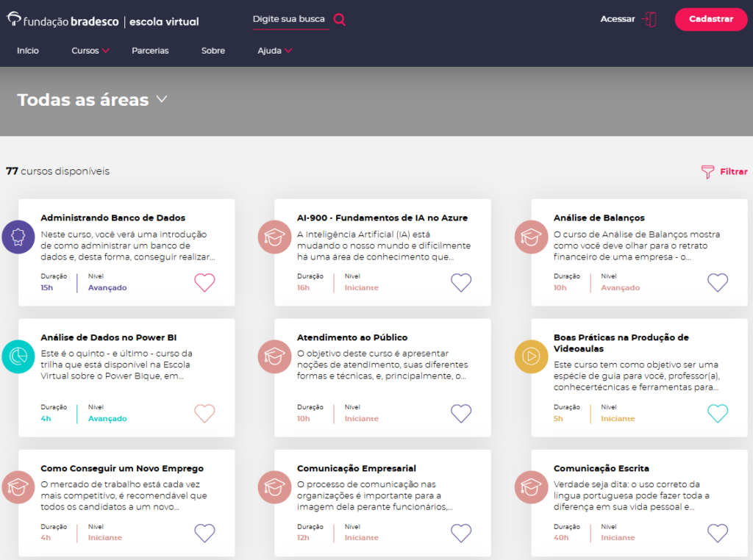Click graduation cap icon for Comunicação Empresarial
The image size is (753, 560).
275,487
